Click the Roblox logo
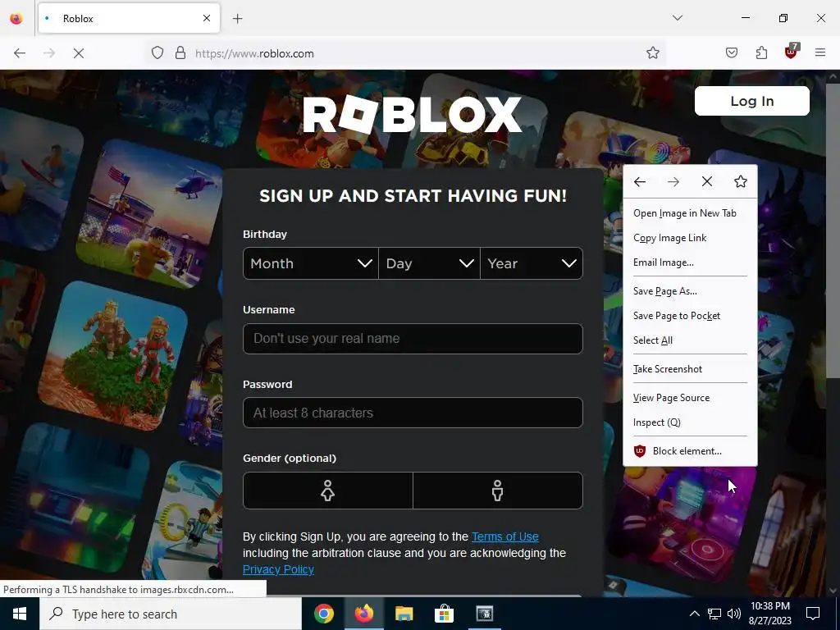Screen dimensions: 840x630 tap(412, 114)
